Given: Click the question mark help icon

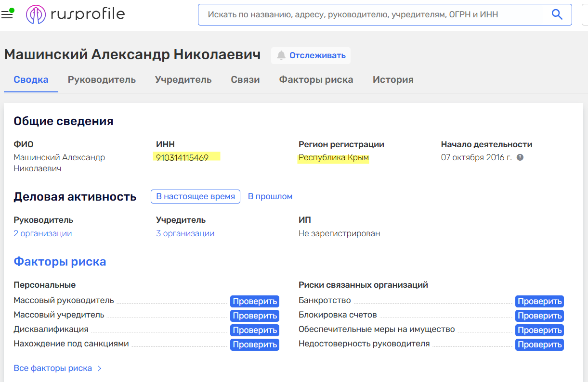Looking at the screenshot, I should pos(520,157).
